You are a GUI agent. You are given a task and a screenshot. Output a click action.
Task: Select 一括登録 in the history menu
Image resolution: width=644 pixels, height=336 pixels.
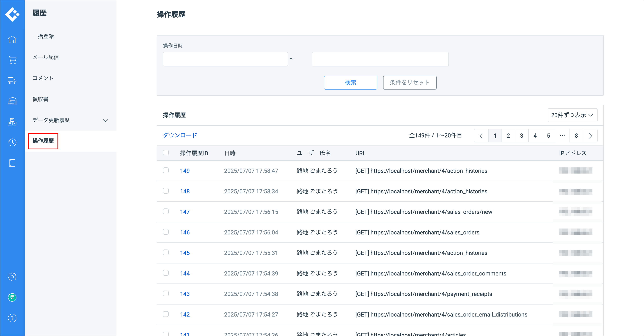(43, 36)
